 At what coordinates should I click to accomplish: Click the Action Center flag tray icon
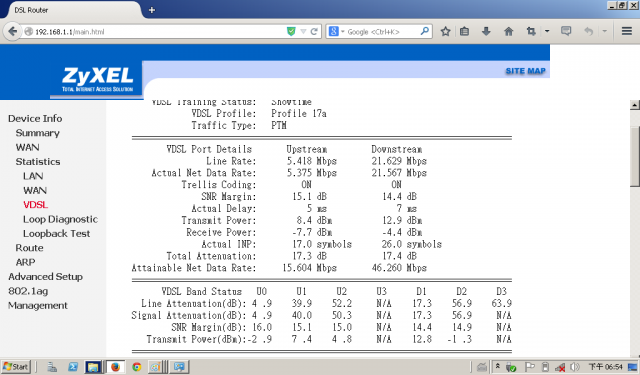coord(529,367)
